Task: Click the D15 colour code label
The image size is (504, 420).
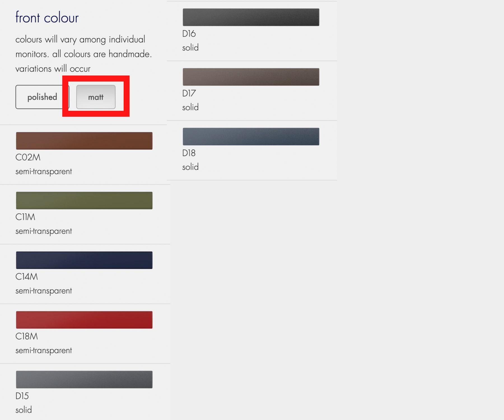Action: click(x=22, y=396)
